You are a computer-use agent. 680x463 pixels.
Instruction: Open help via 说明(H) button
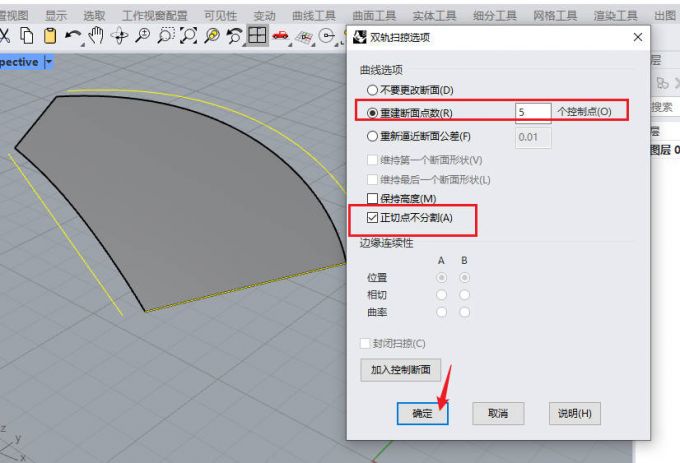[575, 414]
